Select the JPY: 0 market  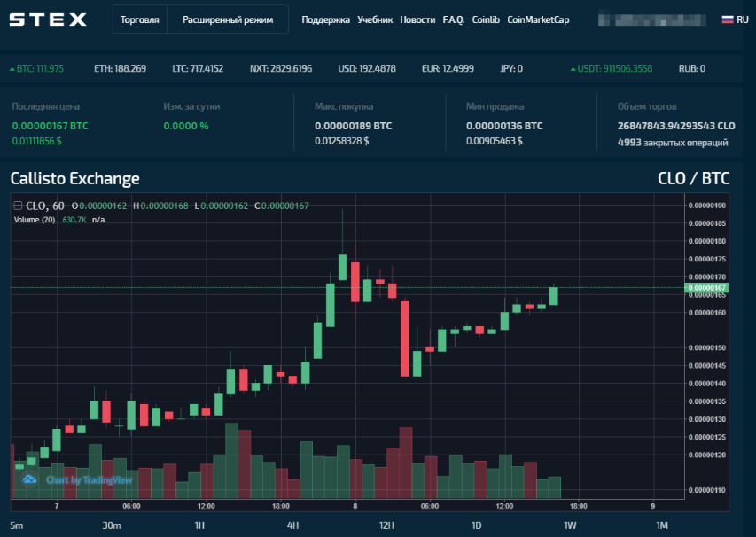click(511, 68)
